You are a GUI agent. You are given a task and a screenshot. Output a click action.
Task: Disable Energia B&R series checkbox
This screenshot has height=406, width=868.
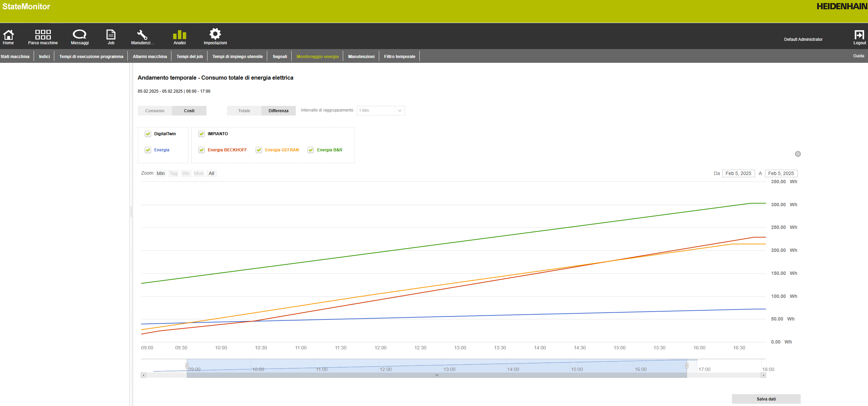pos(311,150)
